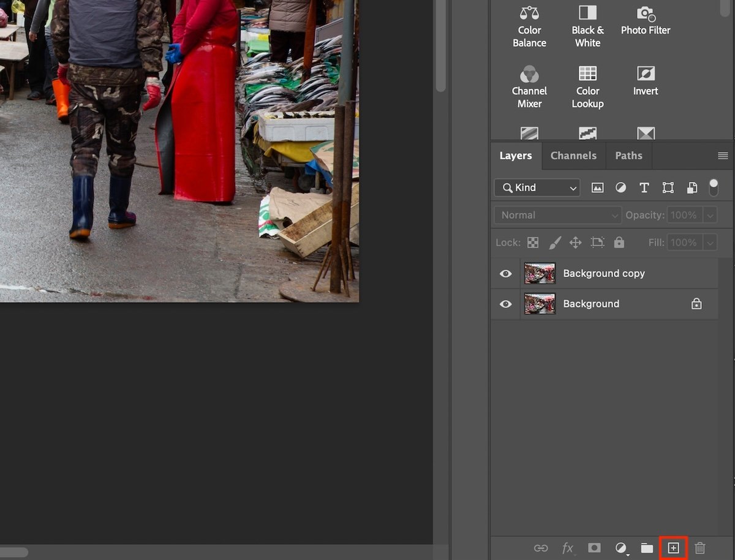Add a layer mask

coord(594,548)
